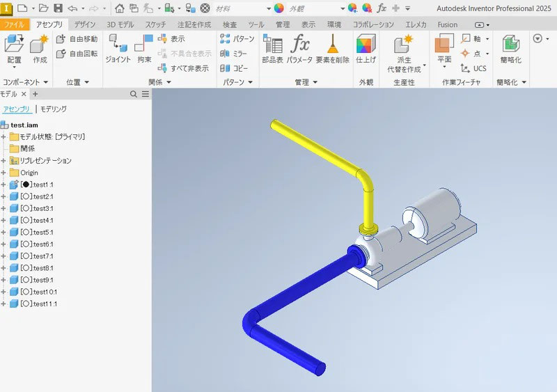Switch browser view to モデリング

pos(54,109)
